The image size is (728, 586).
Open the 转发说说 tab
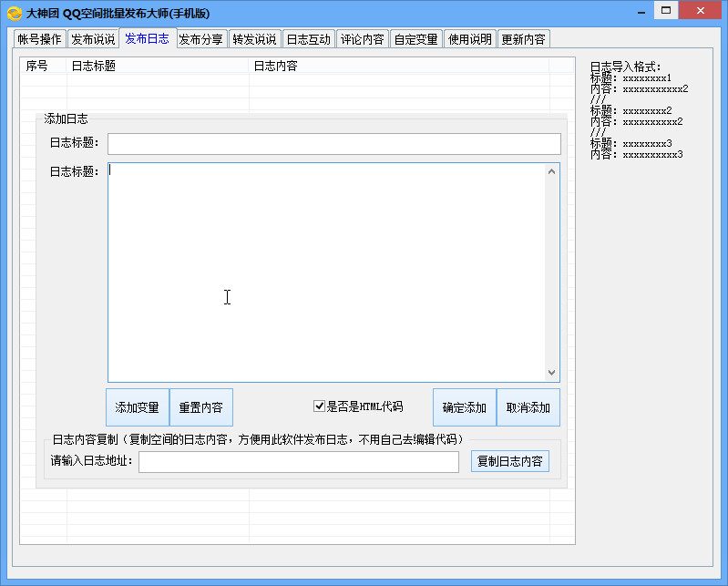coord(254,39)
